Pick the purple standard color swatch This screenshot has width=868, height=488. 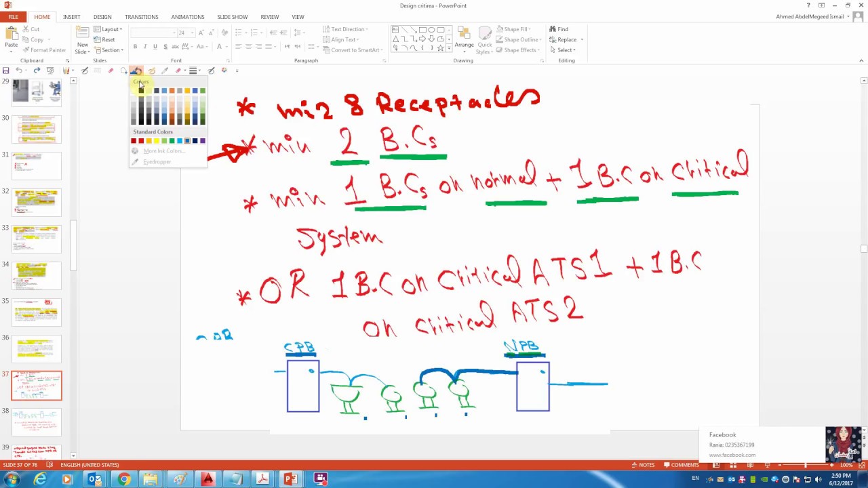tap(203, 141)
